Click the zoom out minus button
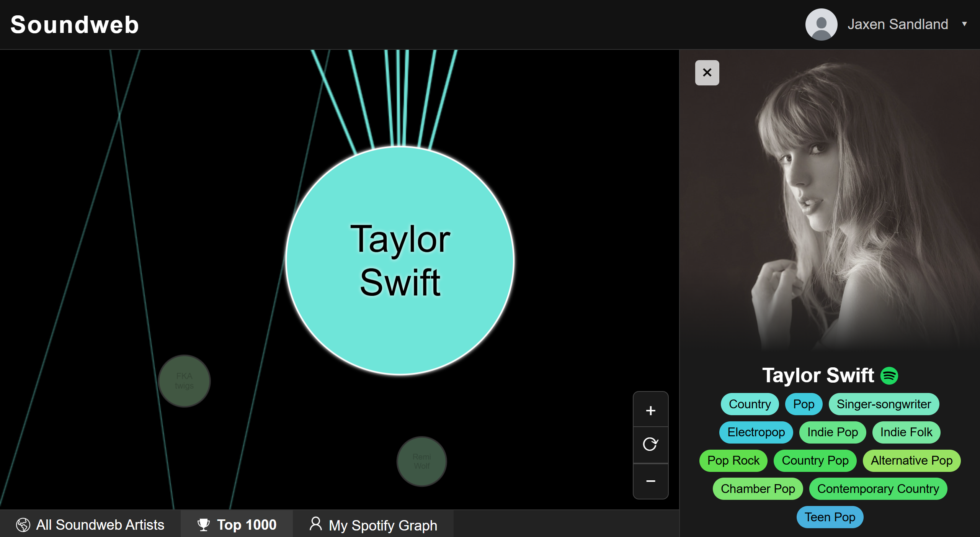The width and height of the screenshot is (980, 537). (650, 481)
